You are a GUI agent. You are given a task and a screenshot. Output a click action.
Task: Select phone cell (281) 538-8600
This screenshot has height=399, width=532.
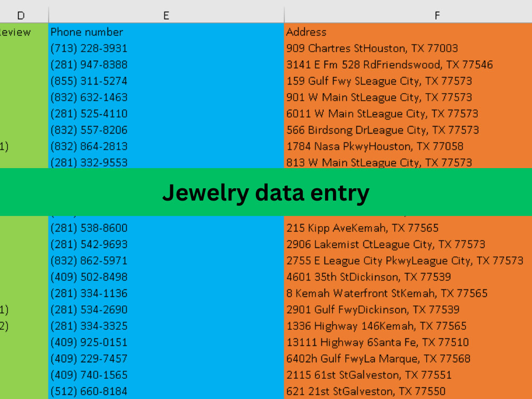point(166,228)
